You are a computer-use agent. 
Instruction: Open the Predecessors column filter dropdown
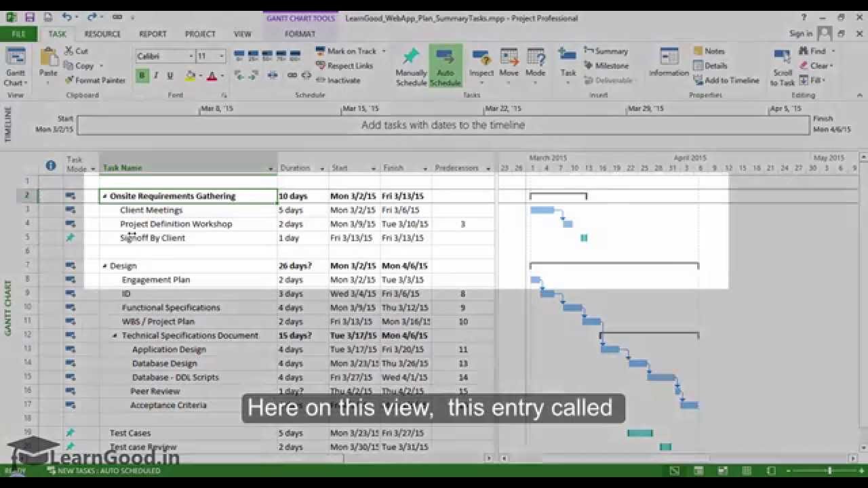point(488,168)
